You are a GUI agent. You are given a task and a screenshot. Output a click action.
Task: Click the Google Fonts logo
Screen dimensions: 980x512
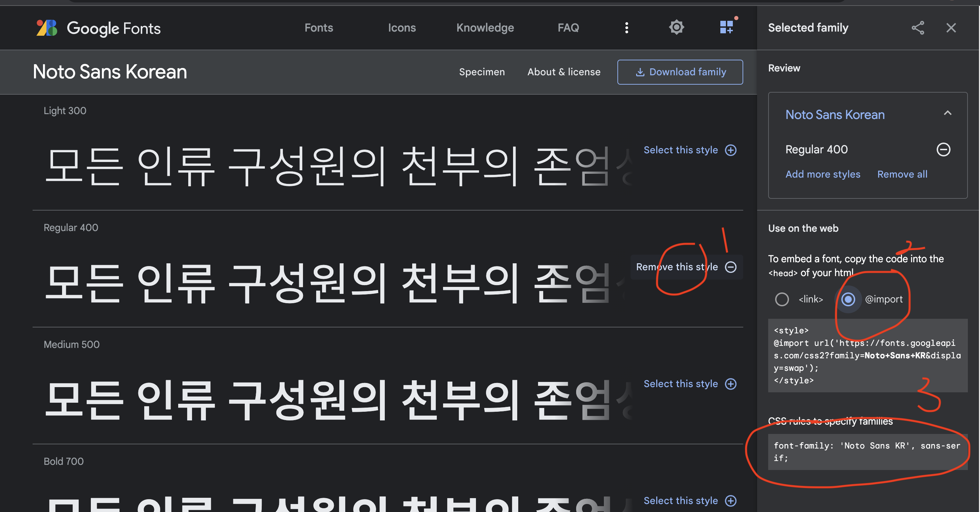(98, 28)
